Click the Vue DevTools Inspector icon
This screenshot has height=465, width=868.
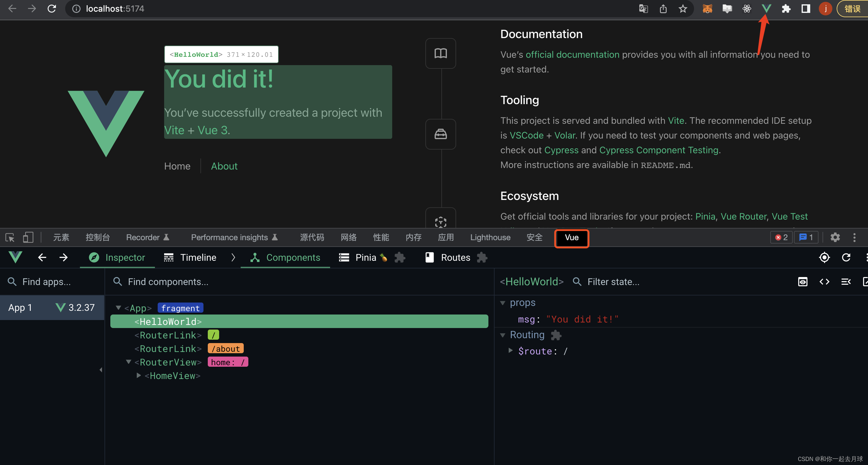click(93, 257)
